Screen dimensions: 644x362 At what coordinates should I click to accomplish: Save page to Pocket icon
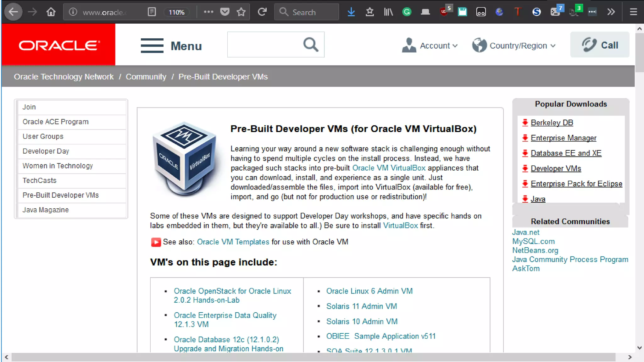pyautogui.click(x=225, y=12)
